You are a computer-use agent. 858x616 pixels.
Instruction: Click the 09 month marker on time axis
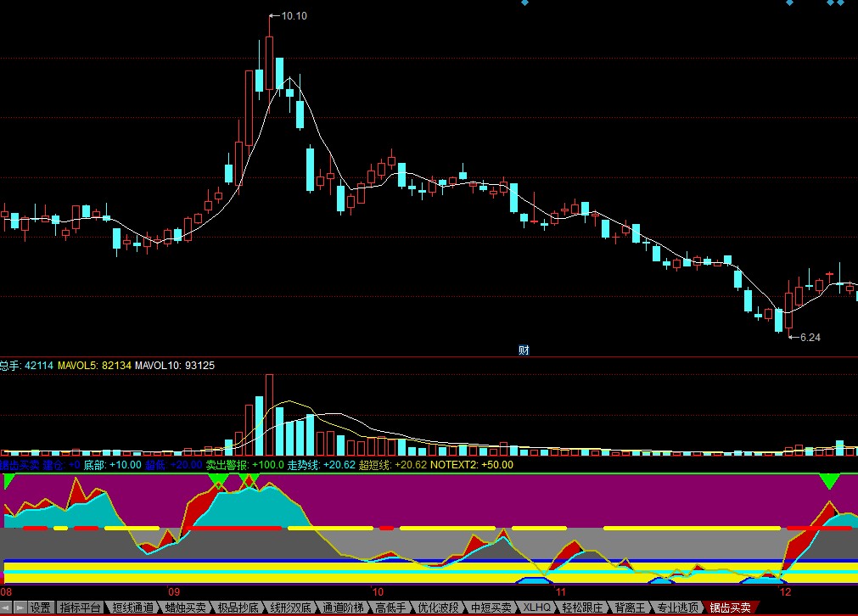pos(174,591)
